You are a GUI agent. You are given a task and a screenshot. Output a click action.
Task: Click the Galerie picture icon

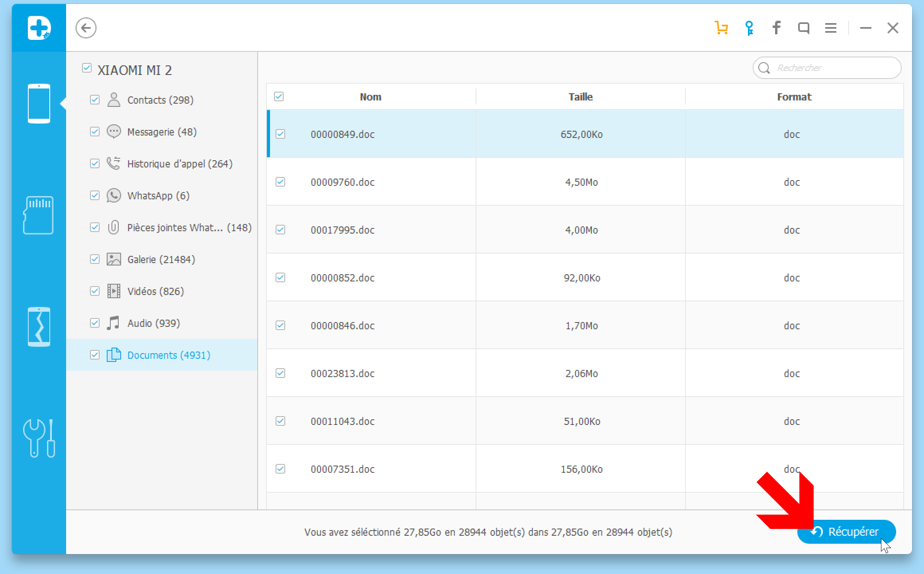click(x=114, y=259)
